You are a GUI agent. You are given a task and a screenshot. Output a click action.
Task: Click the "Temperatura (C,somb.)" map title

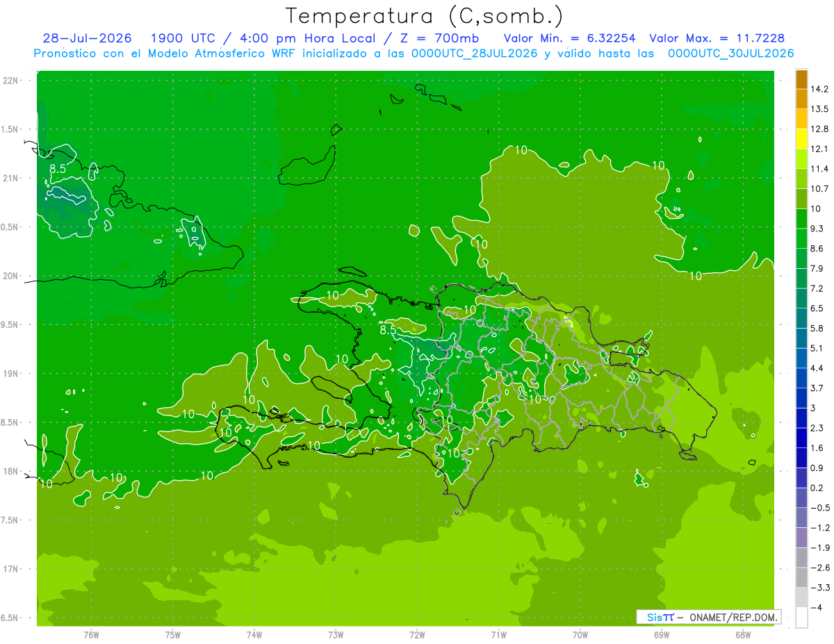point(425,17)
